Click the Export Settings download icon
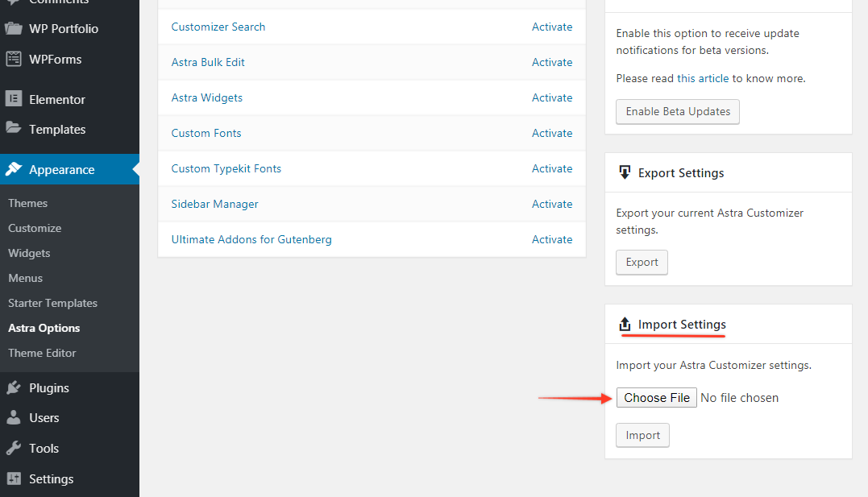Image resolution: width=868 pixels, height=497 pixels. [x=625, y=172]
